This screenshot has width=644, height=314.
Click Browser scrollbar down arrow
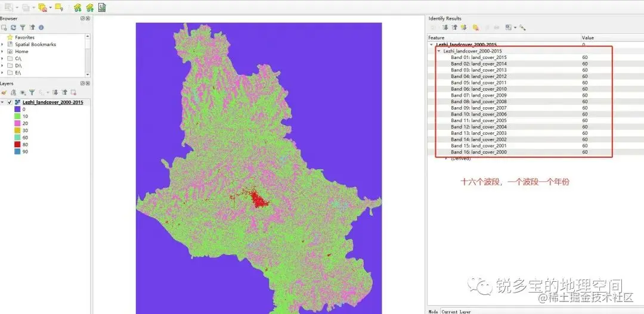(87, 74)
